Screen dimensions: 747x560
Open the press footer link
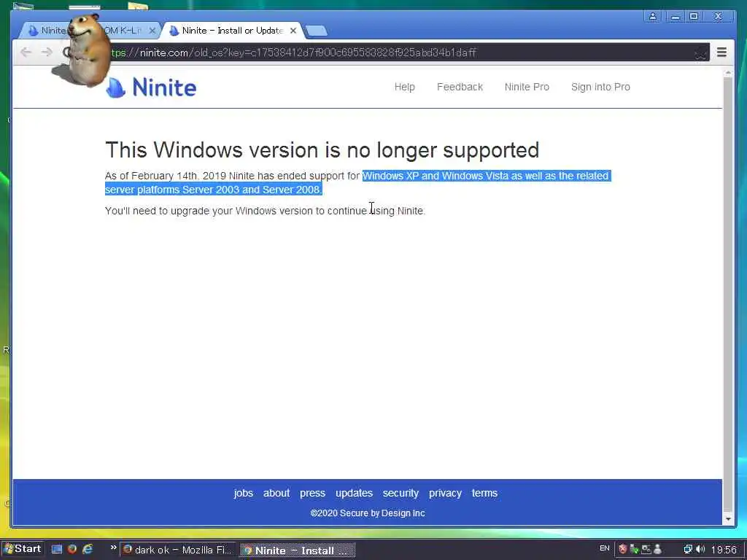coord(312,493)
